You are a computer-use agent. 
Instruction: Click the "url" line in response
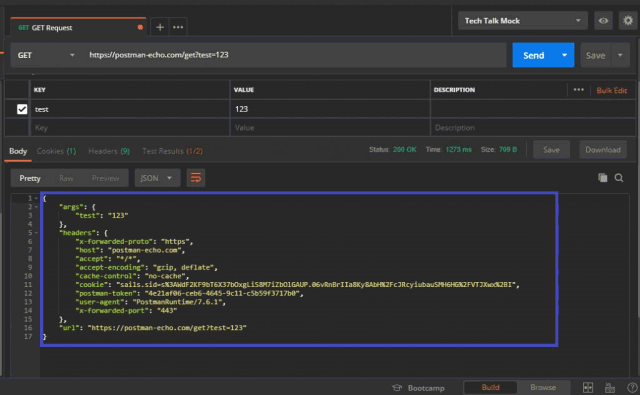(x=153, y=328)
